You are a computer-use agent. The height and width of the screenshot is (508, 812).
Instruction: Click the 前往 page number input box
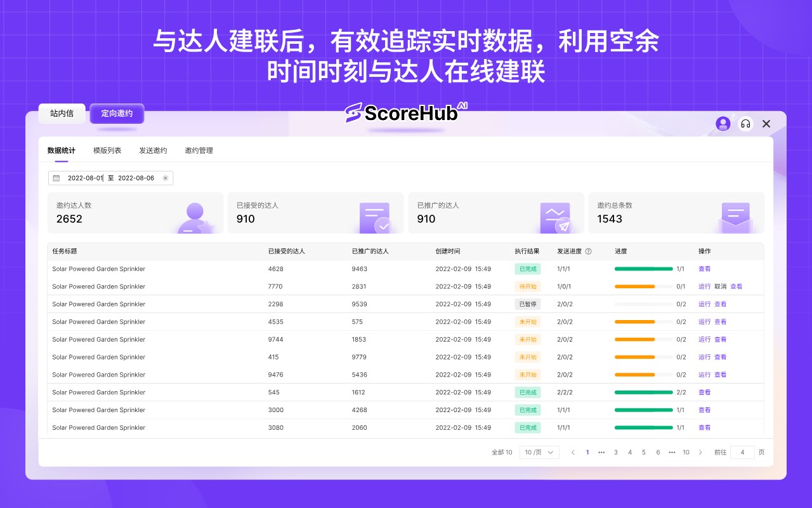click(x=742, y=452)
